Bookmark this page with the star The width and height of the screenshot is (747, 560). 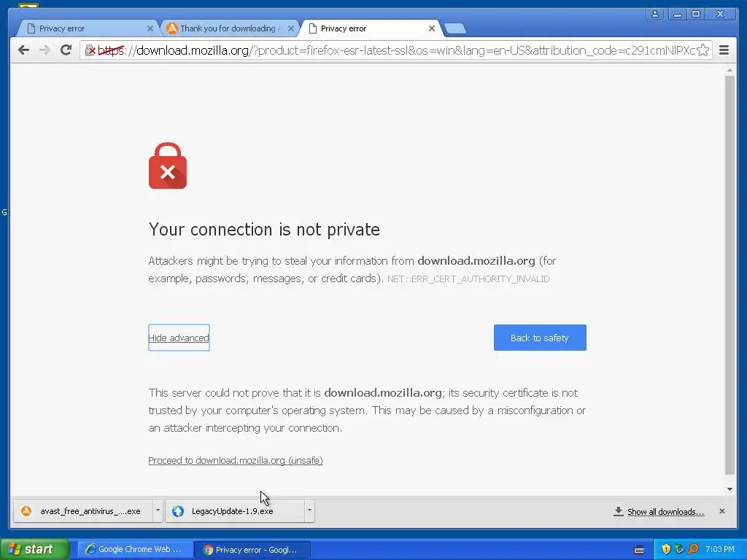tap(703, 50)
